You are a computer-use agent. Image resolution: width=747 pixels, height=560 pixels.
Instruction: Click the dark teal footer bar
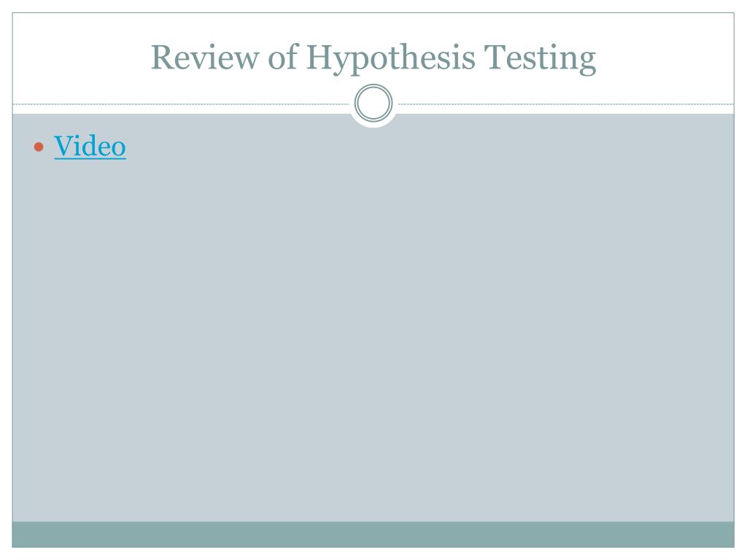(373, 534)
